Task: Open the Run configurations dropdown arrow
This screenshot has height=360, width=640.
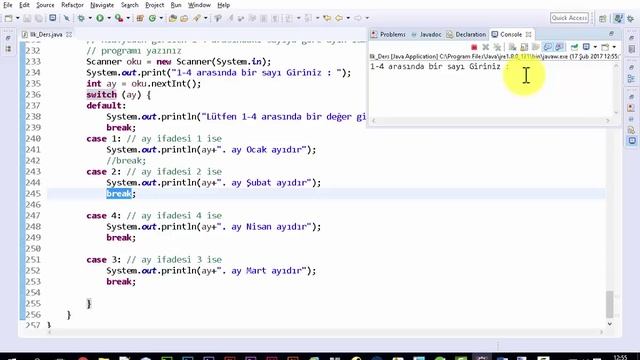Action: (x=109, y=18)
